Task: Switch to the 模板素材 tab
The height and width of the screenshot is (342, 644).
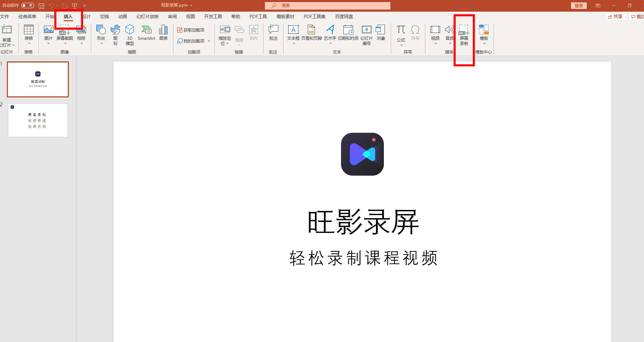Action: coord(285,16)
